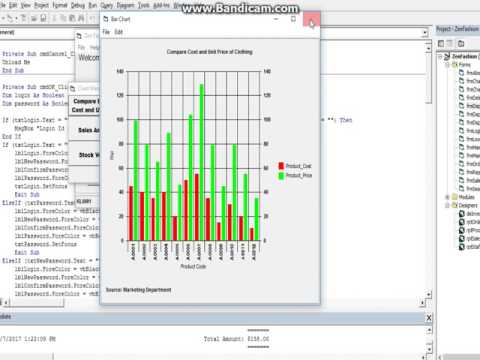Click the Find toolbar icon
Screen dimensions: 480x360
[x=81, y=18]
